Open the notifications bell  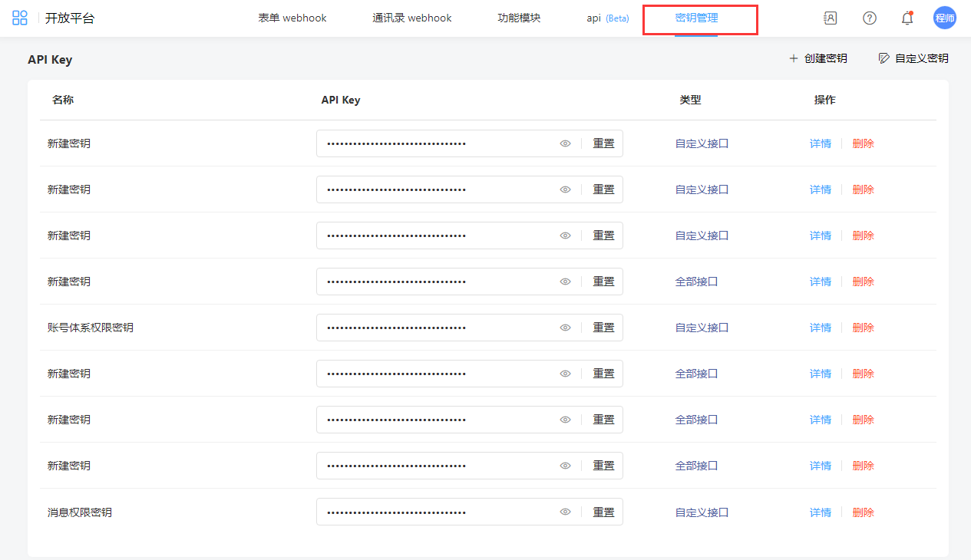coord(907,18)
